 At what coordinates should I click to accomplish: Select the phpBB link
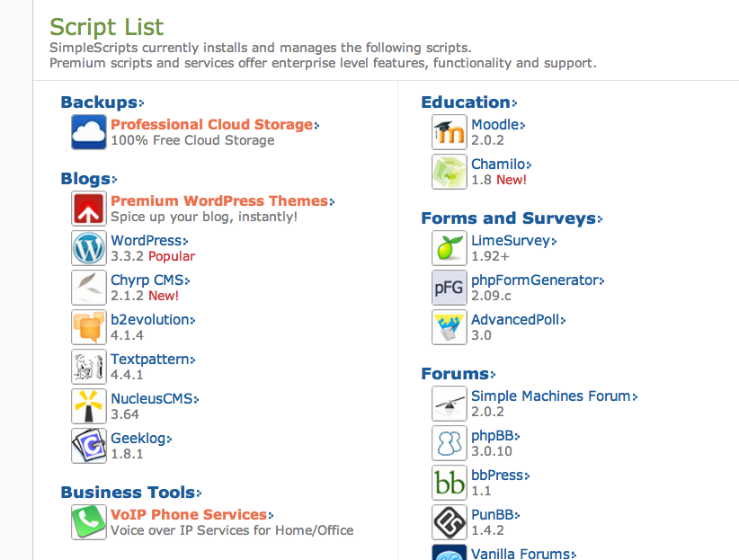(495, 436)
